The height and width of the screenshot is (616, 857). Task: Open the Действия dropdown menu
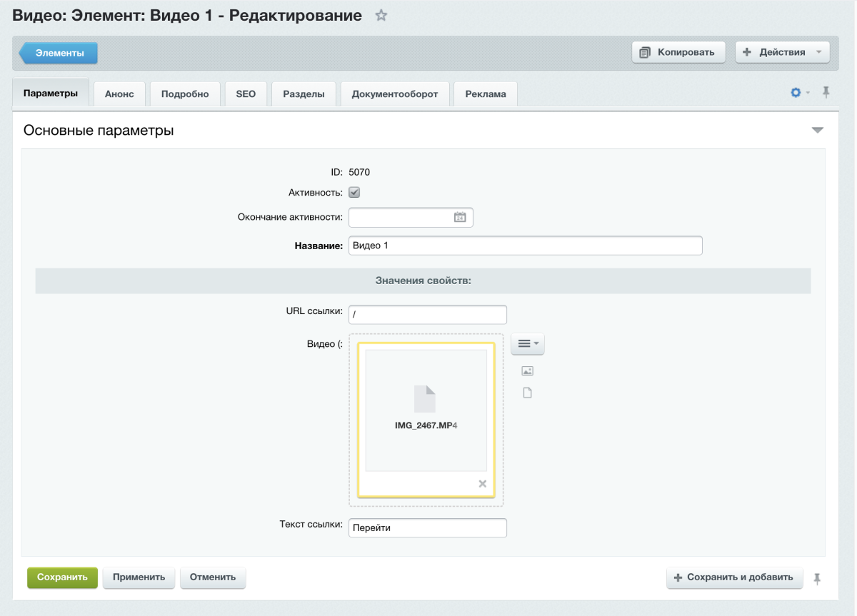(782, 52)
